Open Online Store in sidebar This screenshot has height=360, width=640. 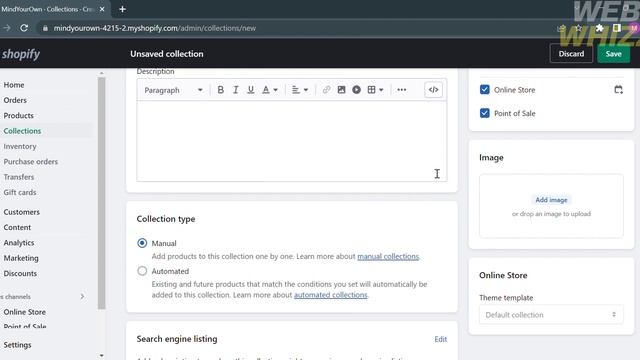click(x=24, y=312)
